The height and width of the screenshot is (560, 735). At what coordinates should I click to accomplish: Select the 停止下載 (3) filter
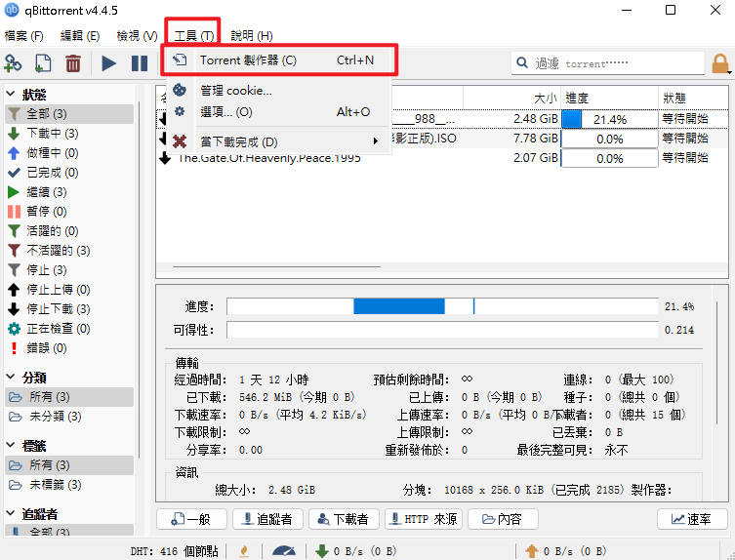click(69, 309)
